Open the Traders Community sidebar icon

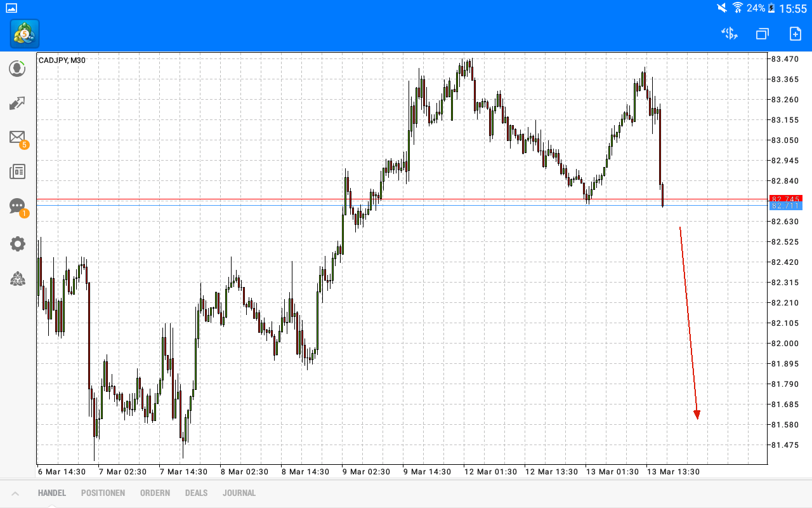tap(17, 279)
